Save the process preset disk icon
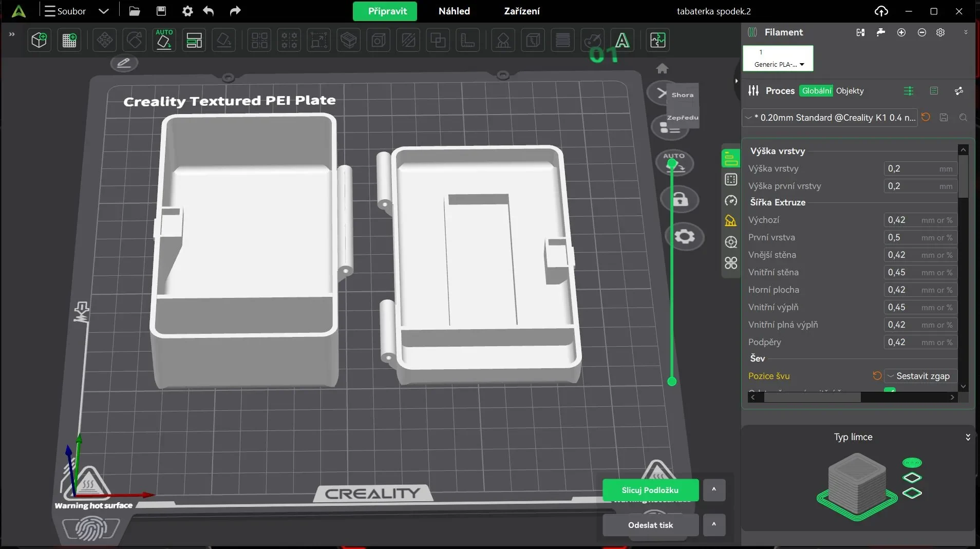This screenshot has width=980, height=549. point(944,118)
